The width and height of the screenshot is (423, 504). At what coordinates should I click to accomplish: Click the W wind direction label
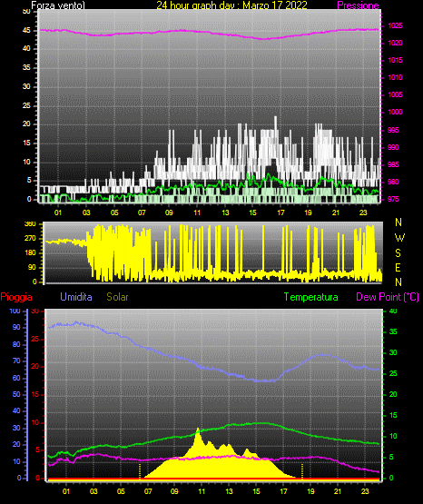click(399, 238)
